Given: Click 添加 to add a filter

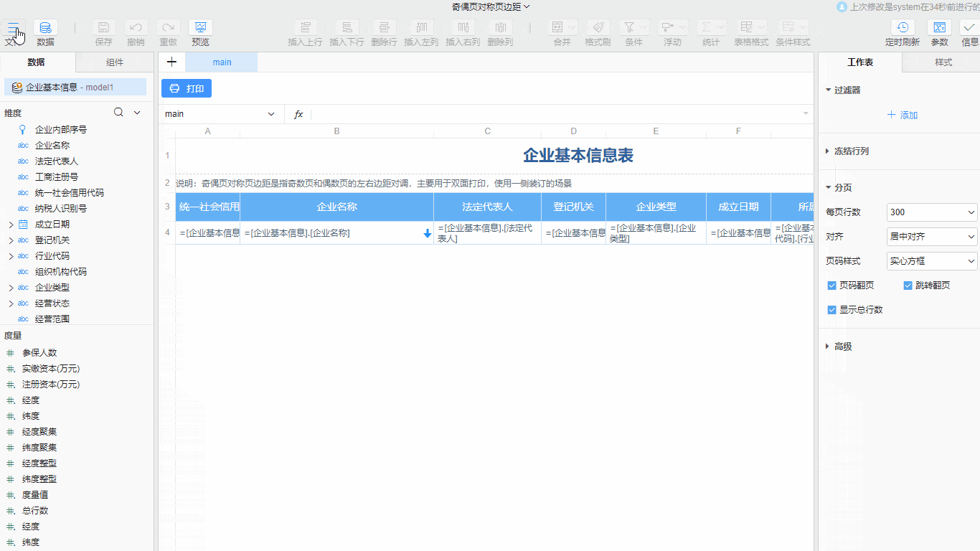Looking at the screenshot, I should [901, 115].
